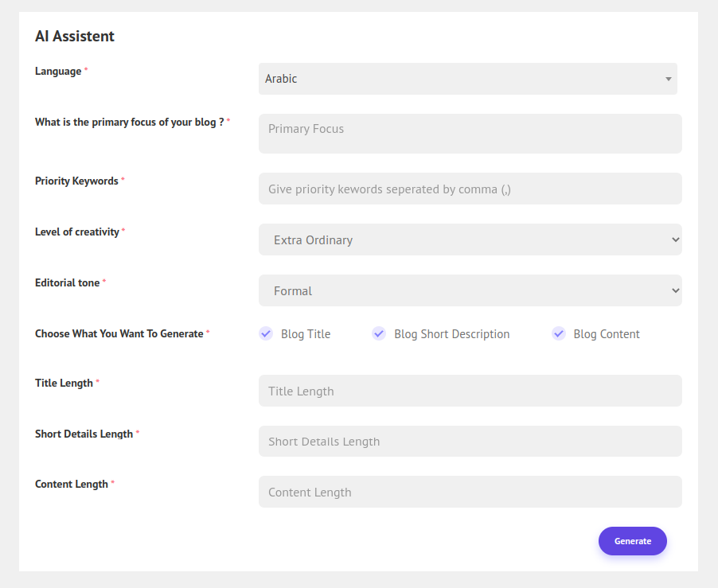
Task: Click the "Short Details Length" label
Action: pos(84,434)
